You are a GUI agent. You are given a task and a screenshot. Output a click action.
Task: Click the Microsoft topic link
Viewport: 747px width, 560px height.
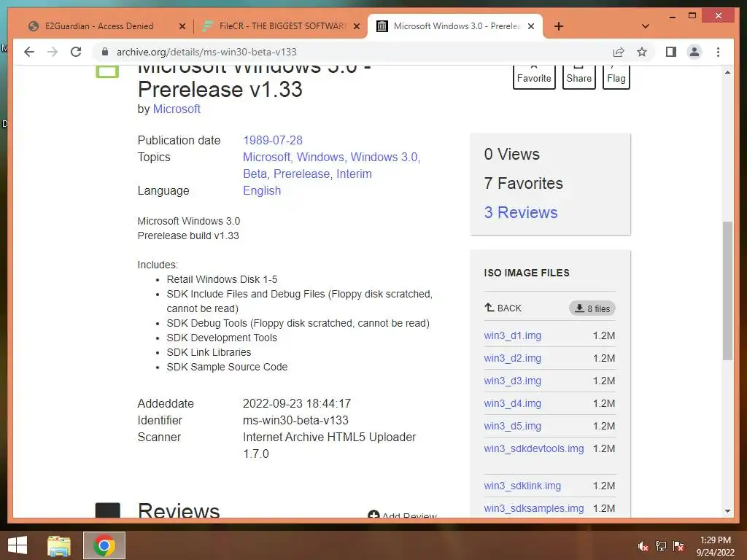268,157
